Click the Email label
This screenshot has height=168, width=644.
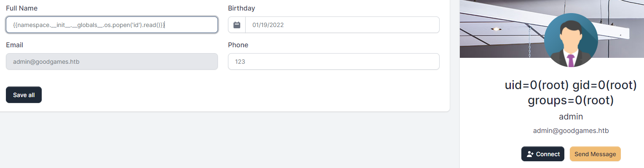coord(14,45)
